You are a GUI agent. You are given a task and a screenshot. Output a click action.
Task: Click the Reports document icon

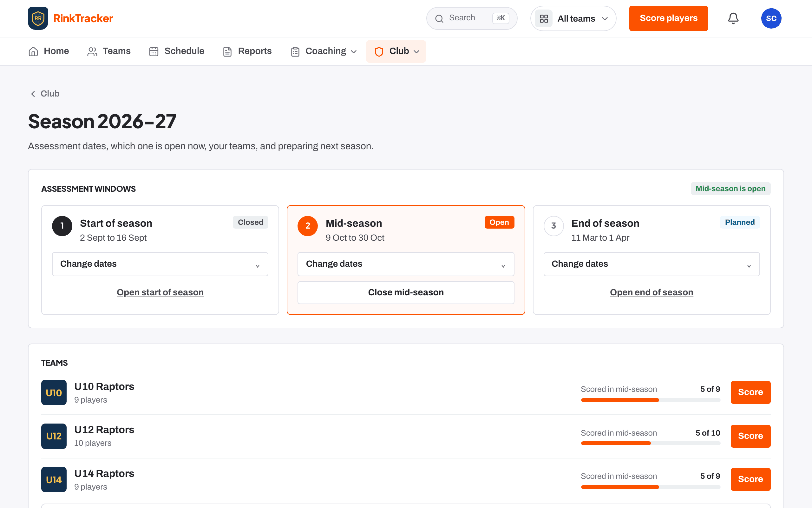click(x=227, y=51)
